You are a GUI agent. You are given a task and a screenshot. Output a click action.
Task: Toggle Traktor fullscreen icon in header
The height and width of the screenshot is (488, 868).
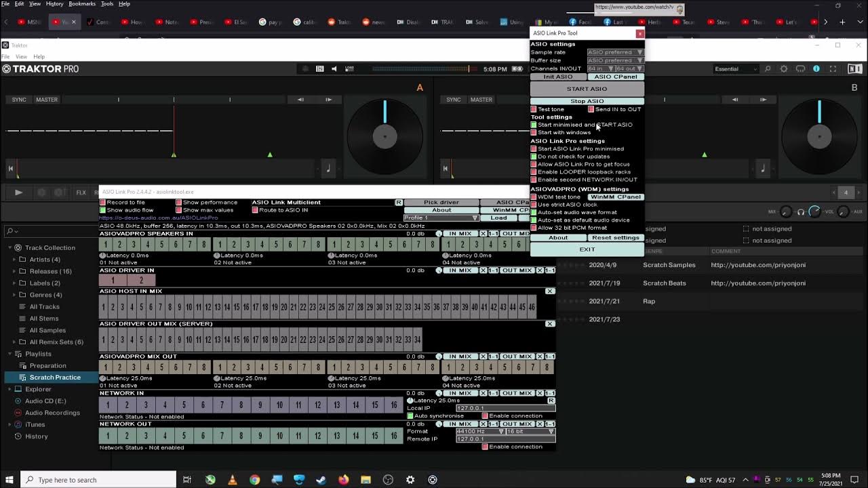833,68
